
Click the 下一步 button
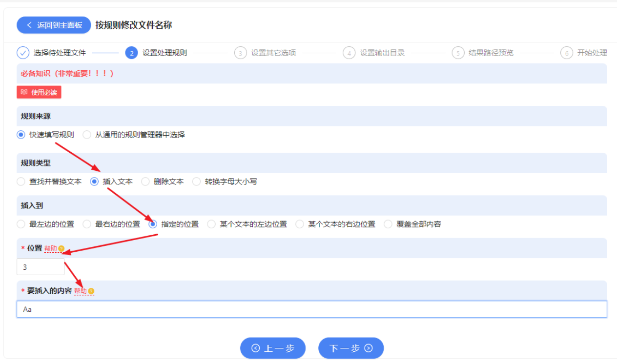pos(351,348)
